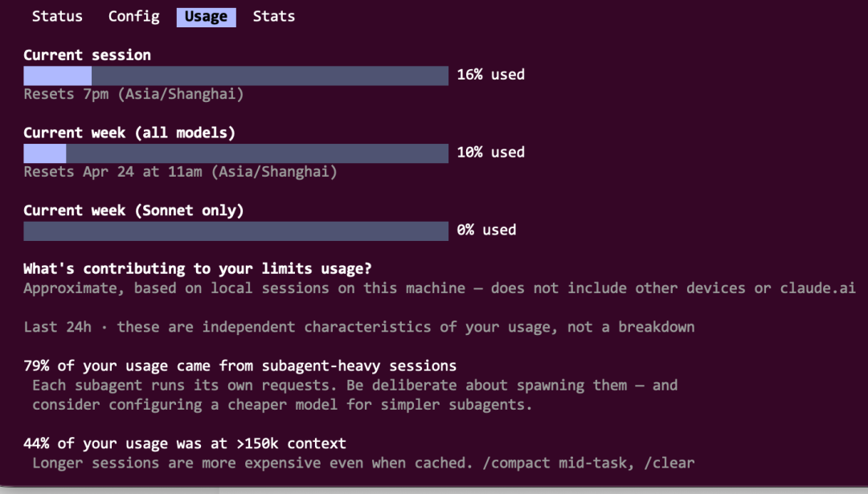Click "What's contributing to your limits usage?" heading
The height and width of the screenshot is (494, 868).
click(x=197, y=268)
